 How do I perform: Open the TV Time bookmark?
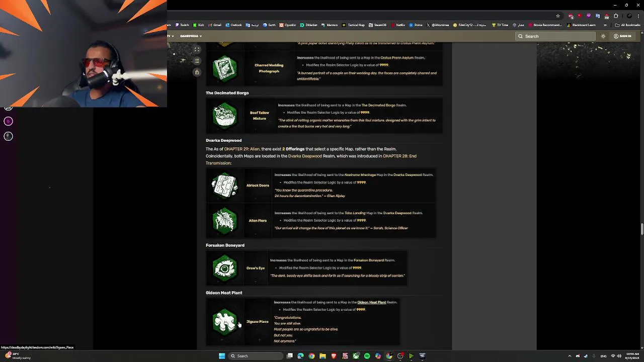pos(500,25)
